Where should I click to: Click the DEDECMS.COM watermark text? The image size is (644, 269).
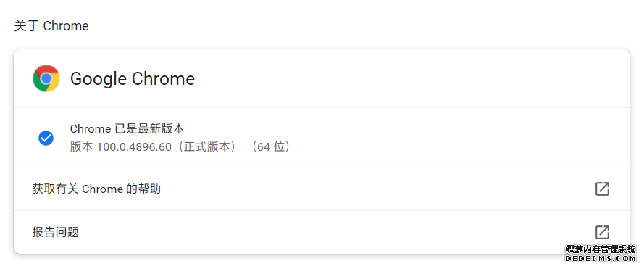[x=601, y=259]
